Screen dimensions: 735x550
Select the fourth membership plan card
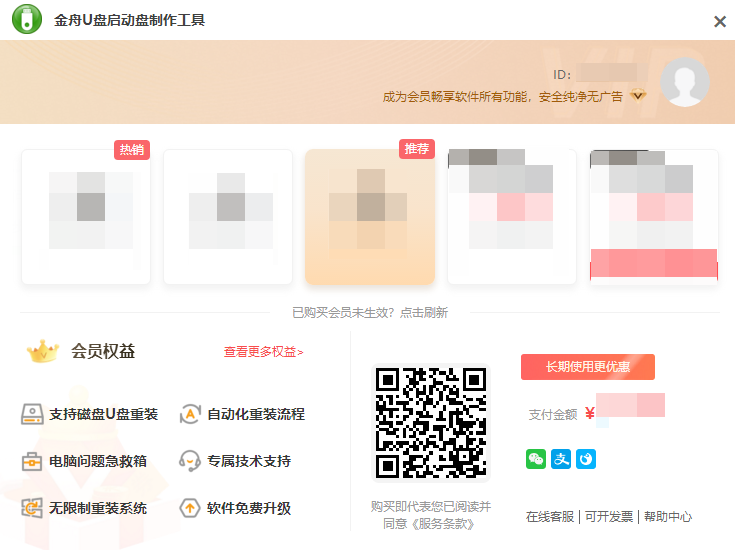click(512, 217)
